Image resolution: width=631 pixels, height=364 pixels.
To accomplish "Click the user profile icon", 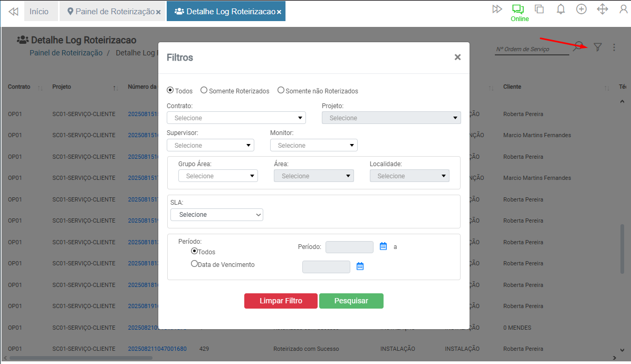I will (623, 9).
